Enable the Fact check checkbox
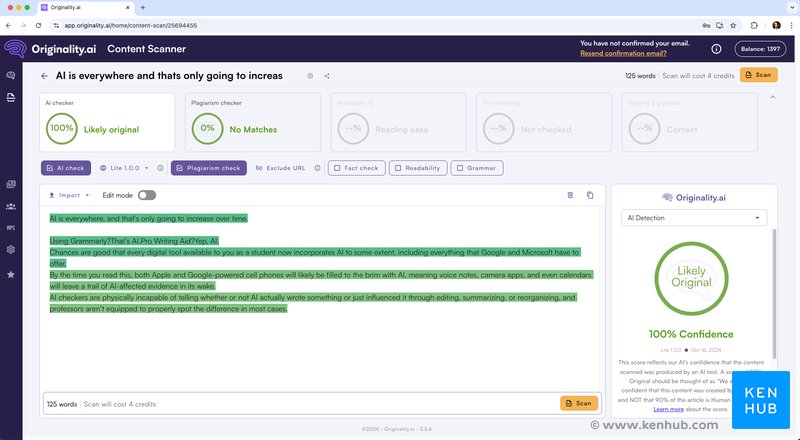Viewport: 800px width, 440px height. [x=357, y=168]
